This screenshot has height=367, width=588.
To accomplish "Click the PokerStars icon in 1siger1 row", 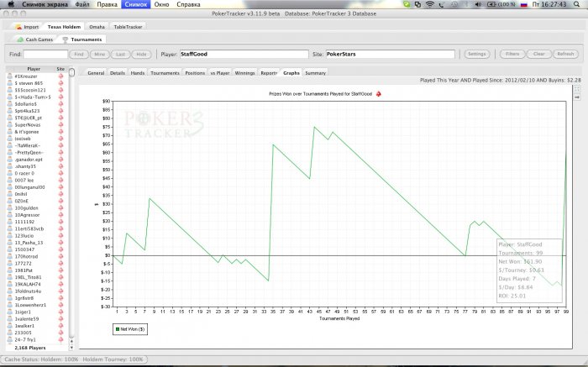I will click(x=60, y=312).
